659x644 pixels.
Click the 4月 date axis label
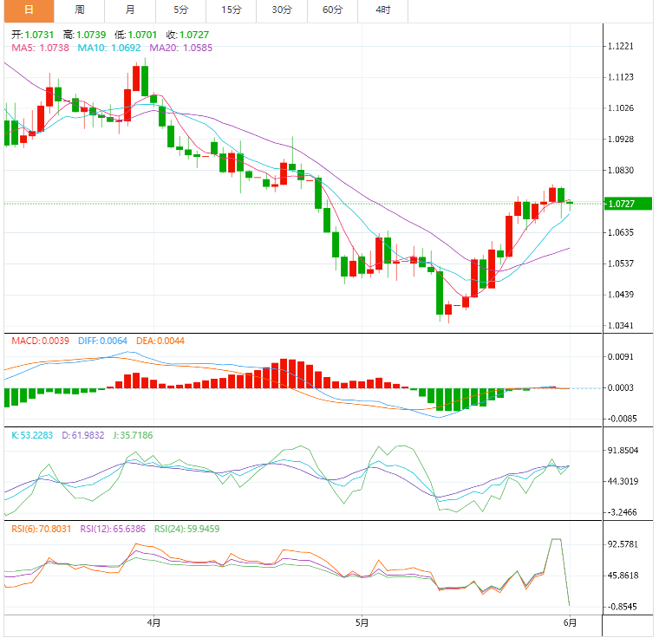click(x=153, y=623)
